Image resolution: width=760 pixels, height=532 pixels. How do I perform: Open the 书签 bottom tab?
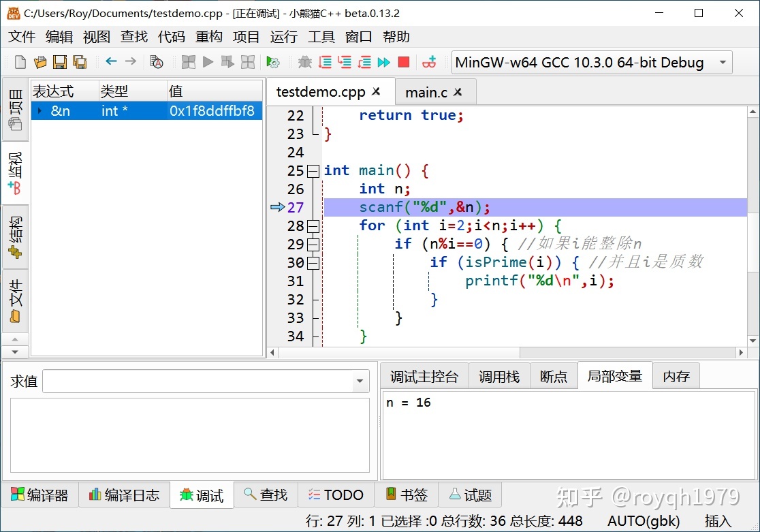[x=406, y=495]
